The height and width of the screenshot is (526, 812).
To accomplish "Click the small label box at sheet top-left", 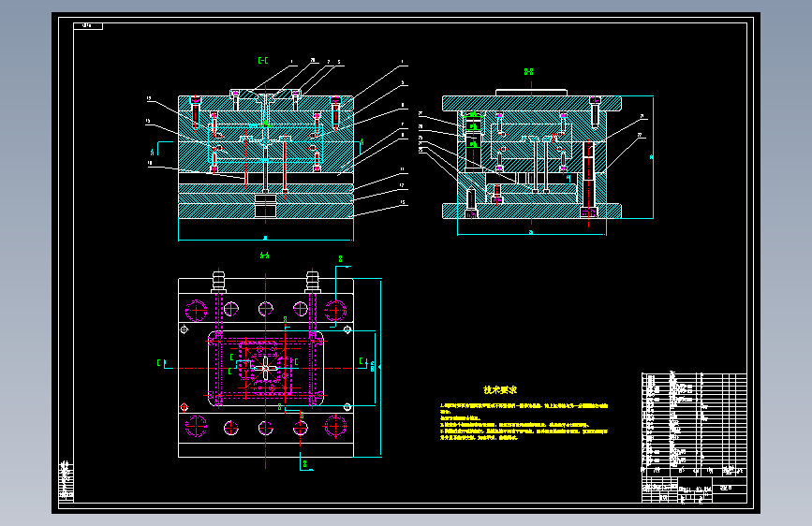I will pyautogui.click(x=88, y=26).
